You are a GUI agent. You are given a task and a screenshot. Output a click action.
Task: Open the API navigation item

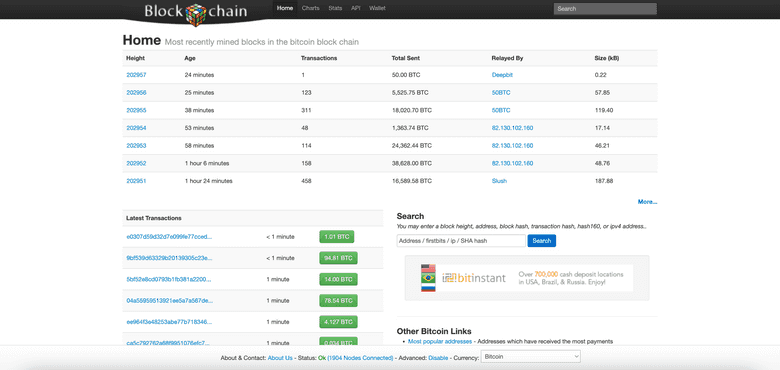(x=355, y=8)
